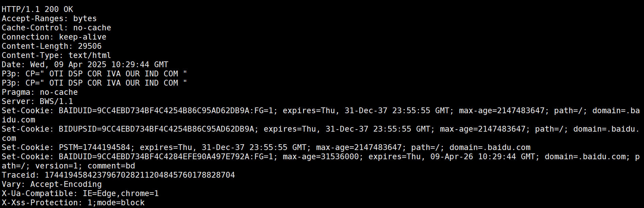Click the Date header timestamp
The height and width of the screenshot is (208, 644).
99,64
